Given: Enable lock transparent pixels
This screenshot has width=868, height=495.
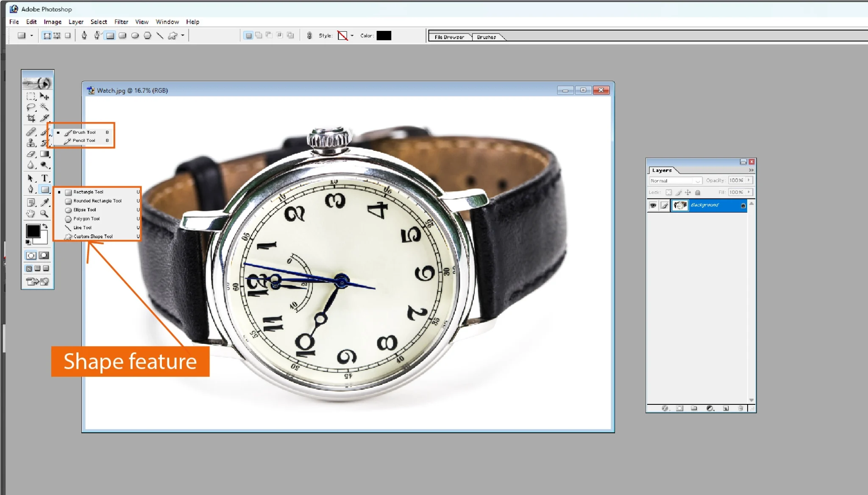Looking at the screenshot, I should pyautogui.click(x=668, y=192).
